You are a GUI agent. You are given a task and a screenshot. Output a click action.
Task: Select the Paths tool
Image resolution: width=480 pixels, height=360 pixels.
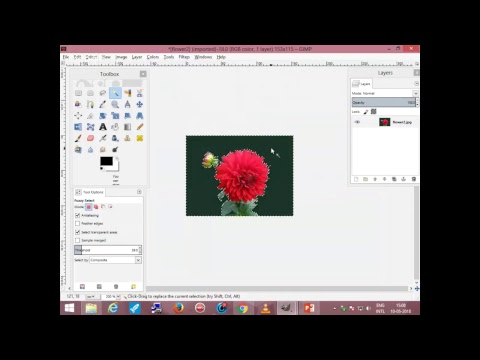coord(90,104)
